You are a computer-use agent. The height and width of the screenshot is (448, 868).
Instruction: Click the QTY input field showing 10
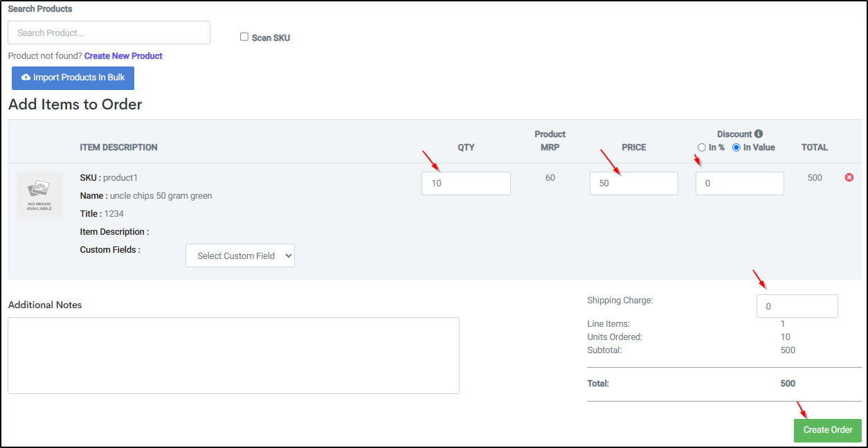point(466,183)
